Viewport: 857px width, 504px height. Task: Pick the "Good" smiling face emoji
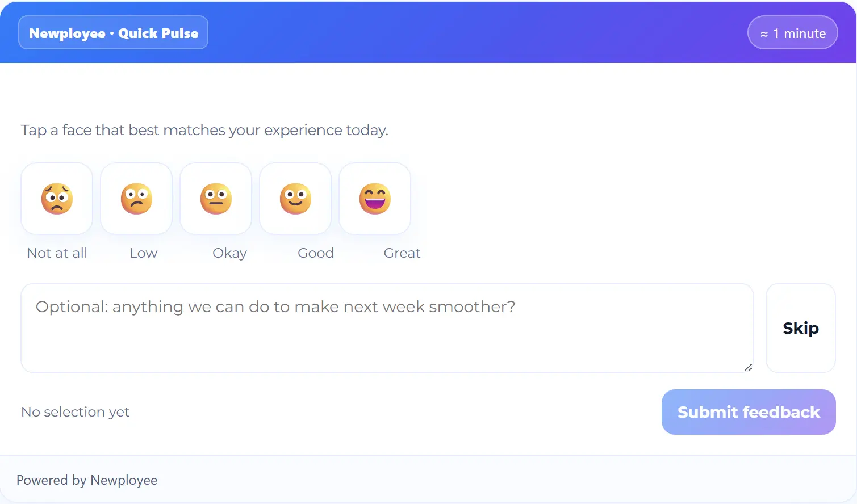coord(295,199)
